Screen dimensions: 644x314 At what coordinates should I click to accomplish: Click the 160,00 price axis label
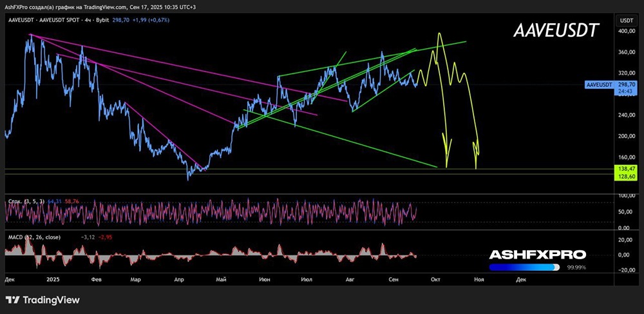(627, 157)
